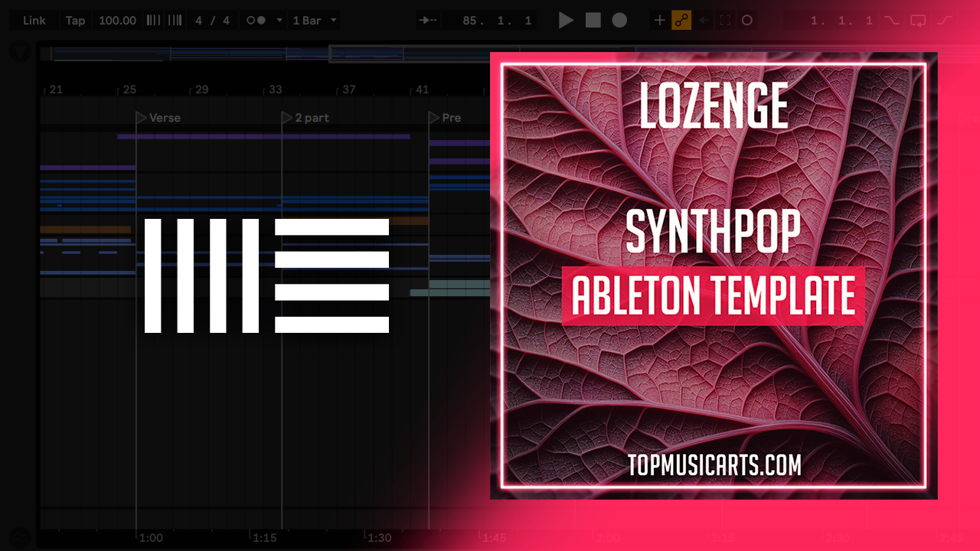Click the Arrangement Record circle button
980x551 pixels.
(619, 21)
